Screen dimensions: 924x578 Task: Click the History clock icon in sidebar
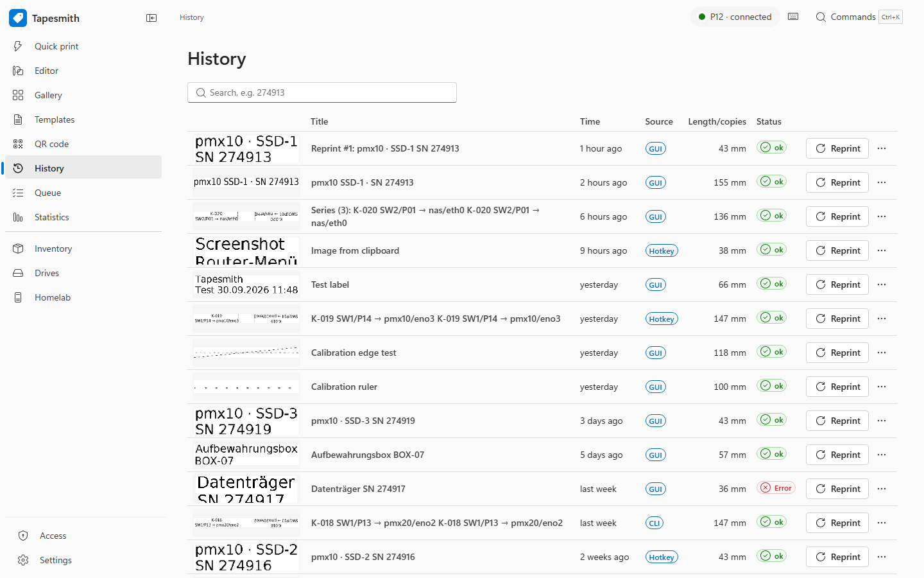pos(18,168)
